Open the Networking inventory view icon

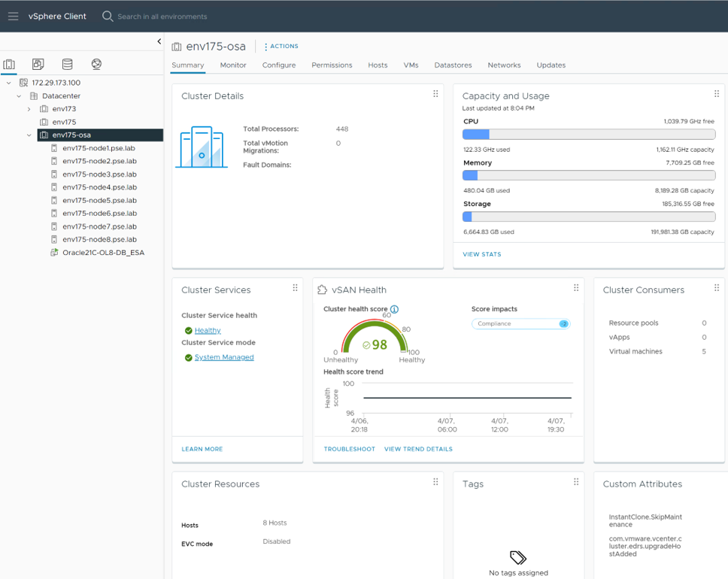click(x=96, y=65)
